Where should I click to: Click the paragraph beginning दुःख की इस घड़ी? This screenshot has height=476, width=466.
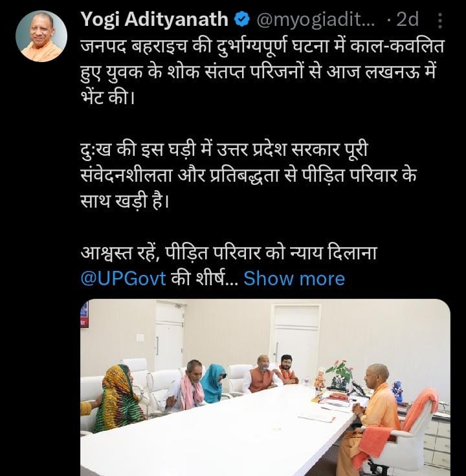click(x=248, y=175)
